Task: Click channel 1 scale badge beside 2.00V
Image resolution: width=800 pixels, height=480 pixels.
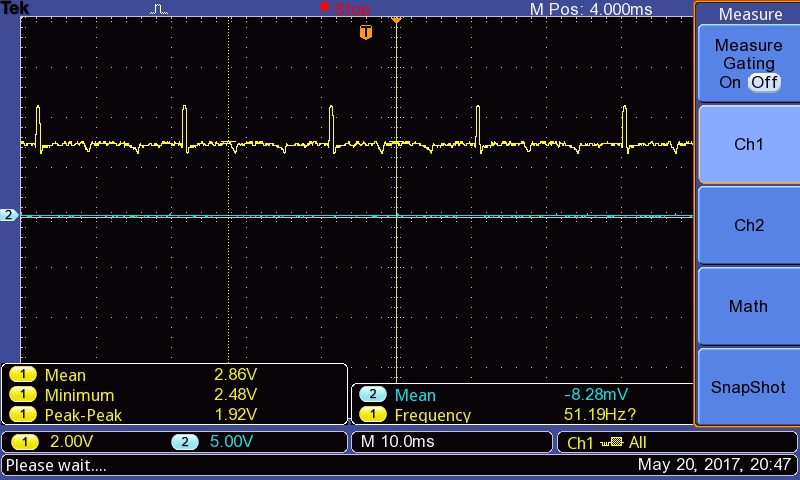Action: [x=24, y=442]
